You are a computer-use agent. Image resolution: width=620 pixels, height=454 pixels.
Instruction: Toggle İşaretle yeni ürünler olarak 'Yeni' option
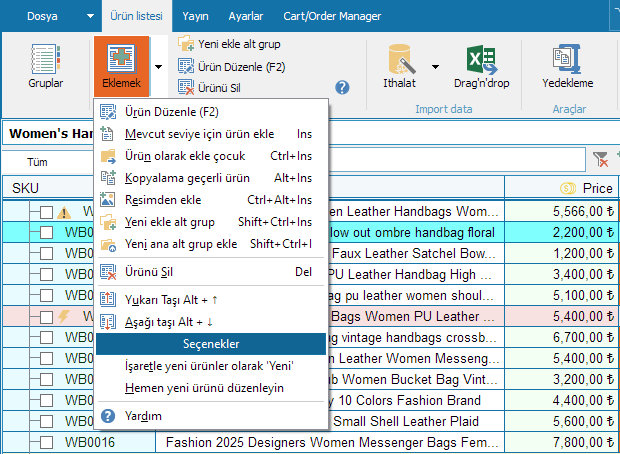click(210, 366)
